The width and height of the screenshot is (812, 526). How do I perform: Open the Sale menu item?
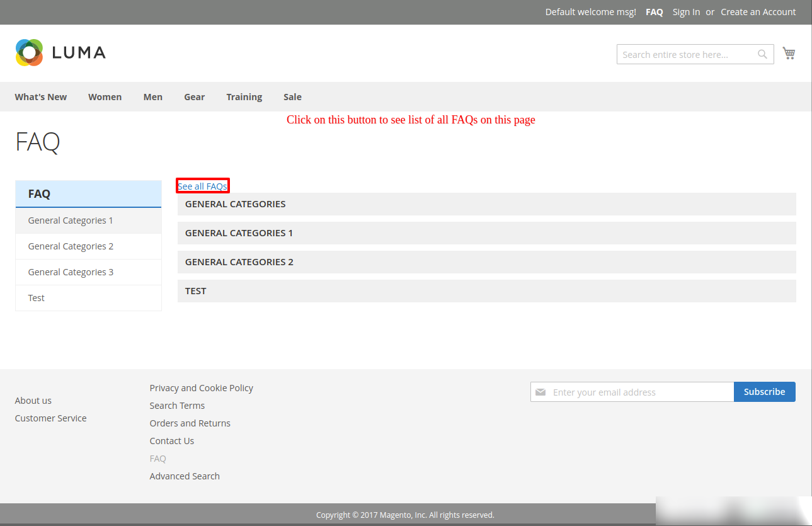(292, 97)
